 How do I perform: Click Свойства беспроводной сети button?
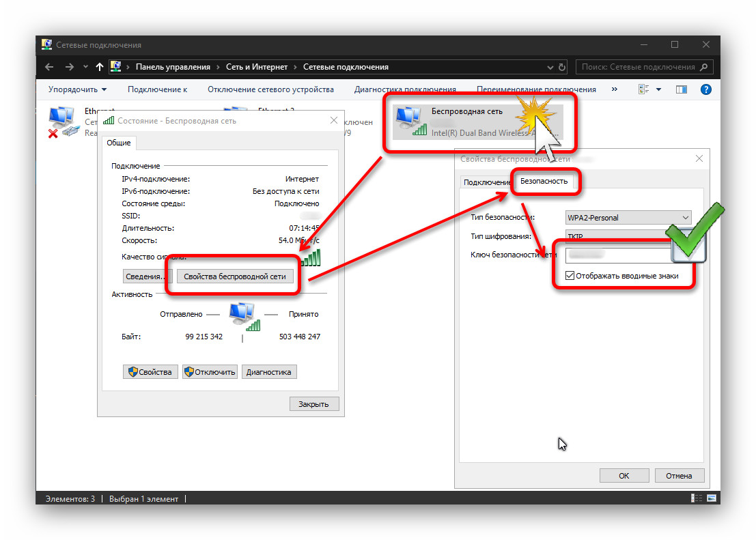(235, 276)
